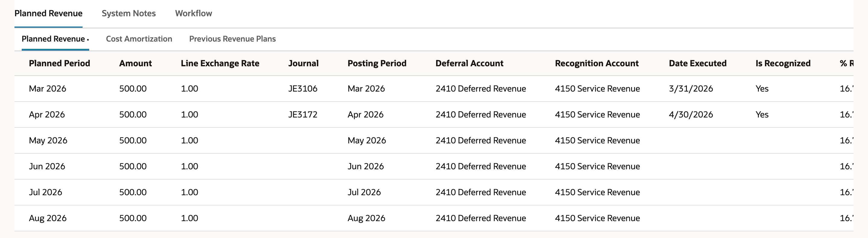Image resolution: width=868 pixels, height=238 pixels.
Task: Click the 3/31/2026 date executed value
Action: [691, 89]
